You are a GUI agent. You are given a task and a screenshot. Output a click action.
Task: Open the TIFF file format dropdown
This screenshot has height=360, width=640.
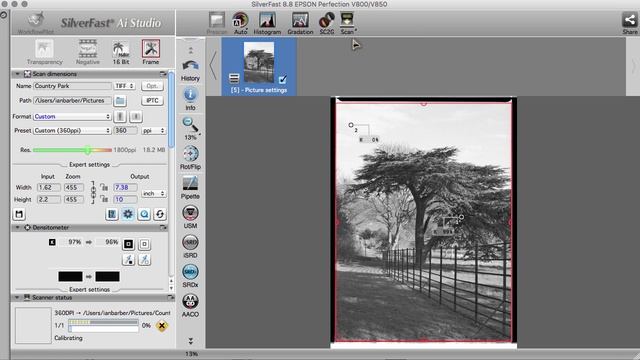coord(124,86)
